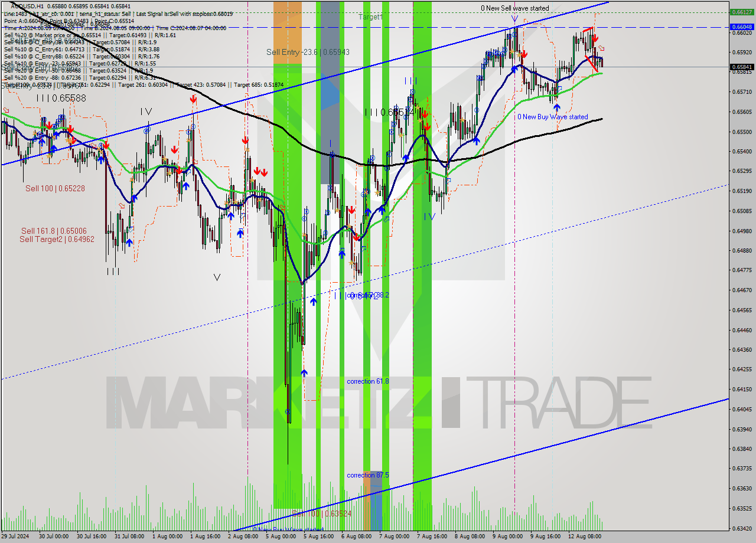Click the '2 Aug 08:00' time label
756x543 pixels.
(243, 537)
